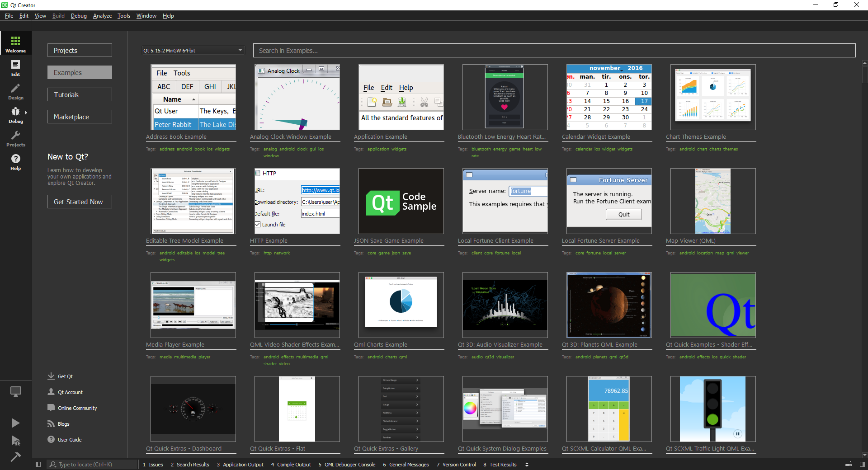868x470 pixels.
Task: Click the Search in Examples field
Action: coord(554,50)
